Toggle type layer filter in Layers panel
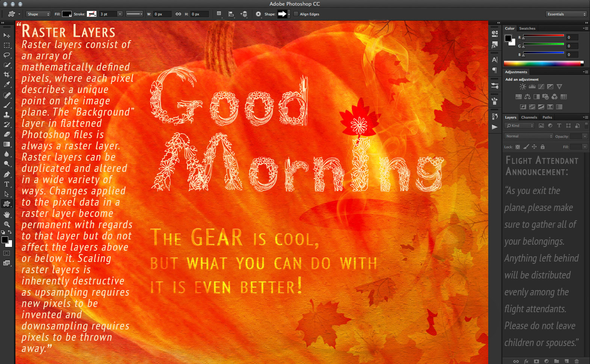Viewport: 590px width, 364px height. coord(559,126)
